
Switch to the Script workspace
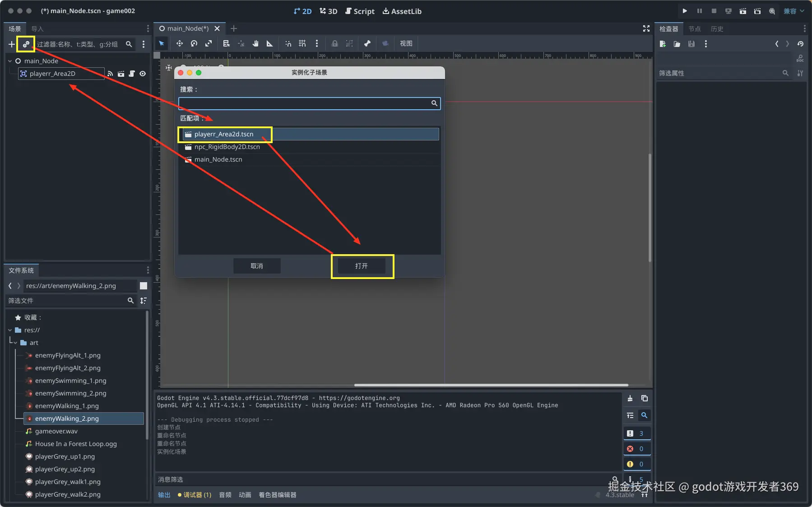(x=360, y=11)
